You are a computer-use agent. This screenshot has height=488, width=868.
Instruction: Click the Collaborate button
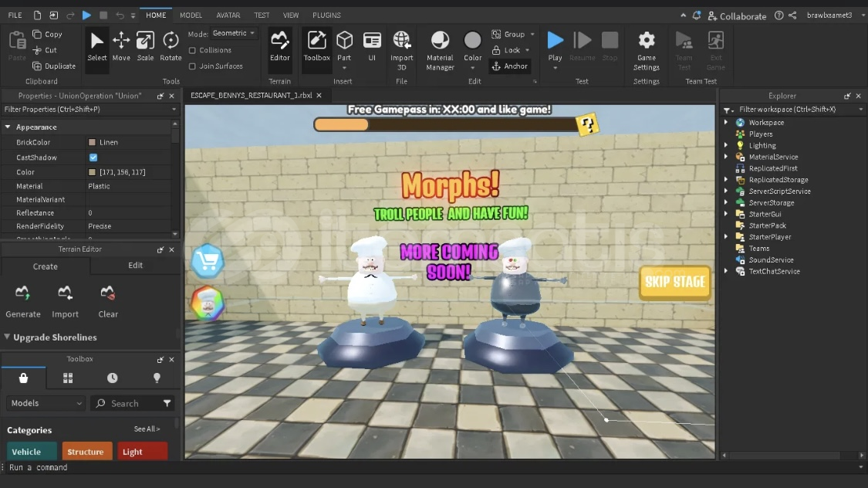pos(737,16)
